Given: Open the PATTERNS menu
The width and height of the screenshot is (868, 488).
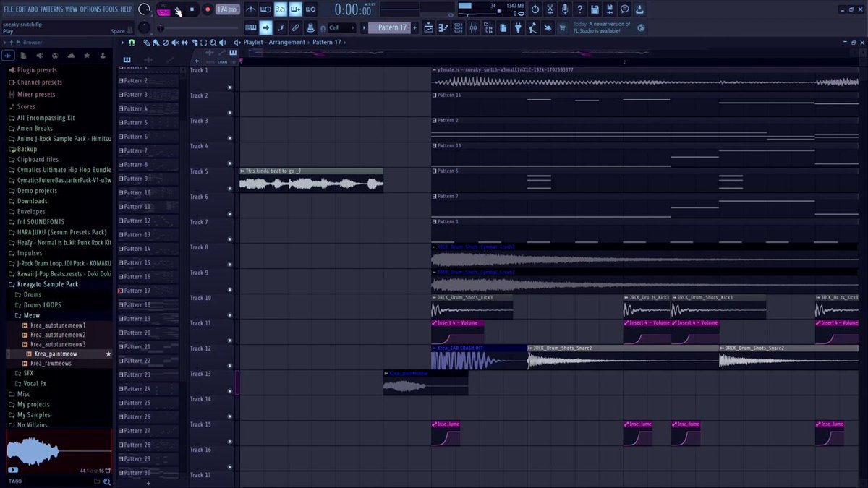Looking at the screenshot, I should 51,9.
